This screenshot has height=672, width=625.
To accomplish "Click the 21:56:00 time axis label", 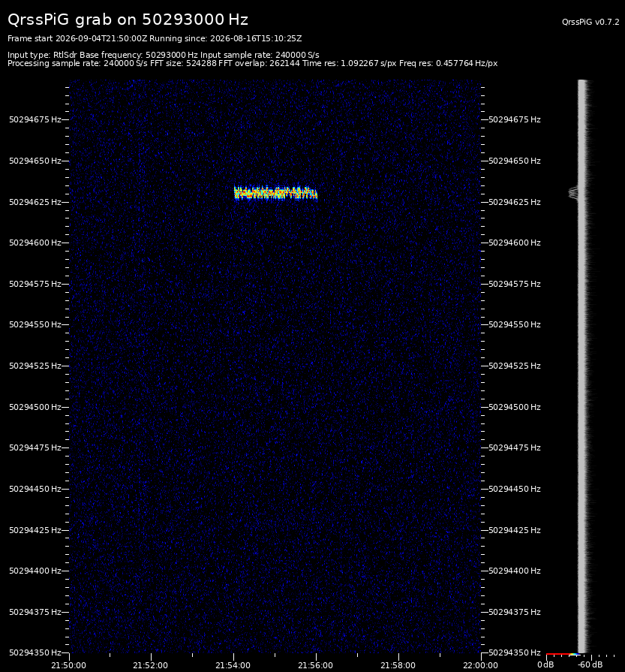I will [x=315, y=665].
